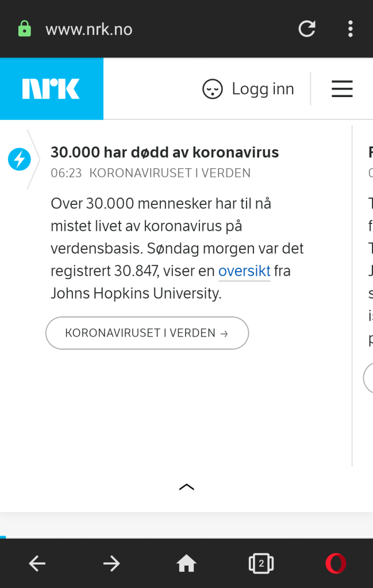Tap the browser home icon
This screenshot has height=588, width=373.
[x=186, y=564]
